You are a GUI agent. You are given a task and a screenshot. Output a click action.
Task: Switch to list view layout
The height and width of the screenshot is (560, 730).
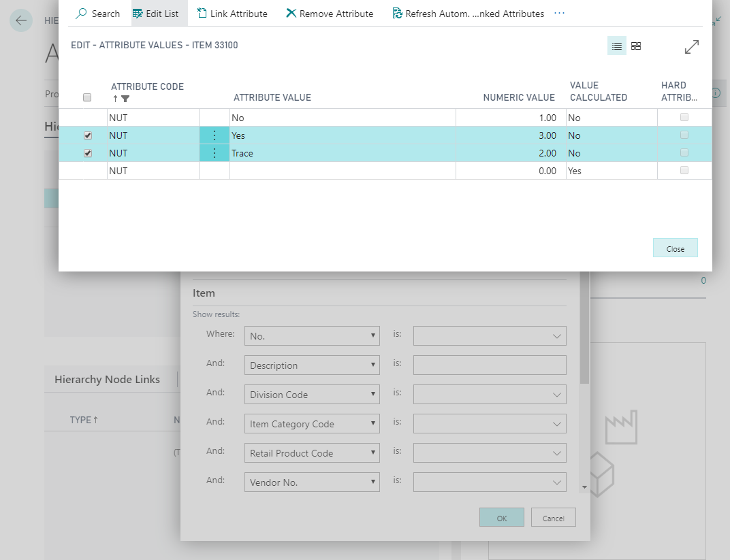pyautogui.click(x=616, y=46)
